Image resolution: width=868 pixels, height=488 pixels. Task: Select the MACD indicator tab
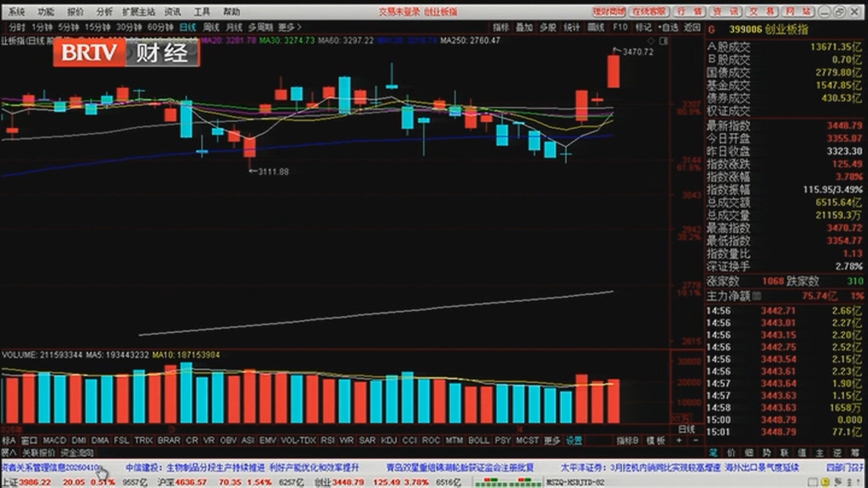55,440
